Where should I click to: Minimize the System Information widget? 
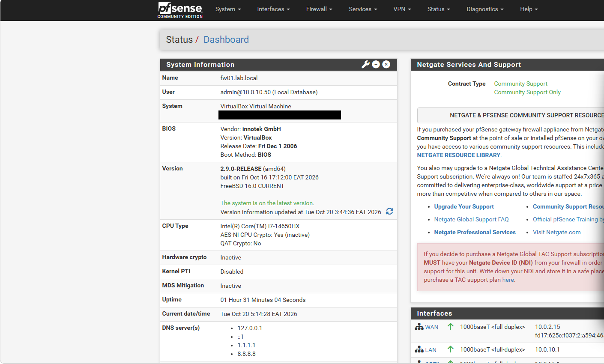click(x=376, y=64)
